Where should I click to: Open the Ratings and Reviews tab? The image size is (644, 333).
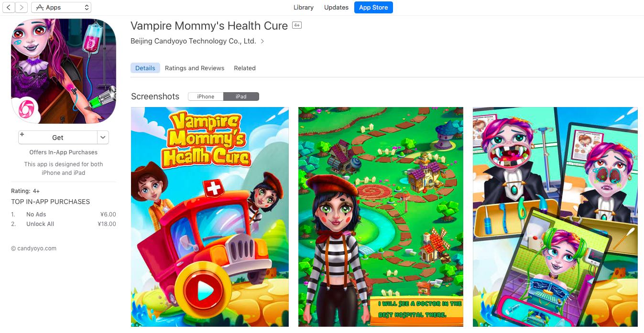tap(195, 68)
